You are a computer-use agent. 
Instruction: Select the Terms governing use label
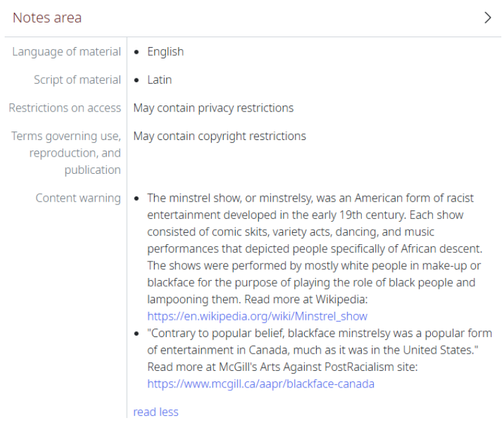(x=66, y=153)
